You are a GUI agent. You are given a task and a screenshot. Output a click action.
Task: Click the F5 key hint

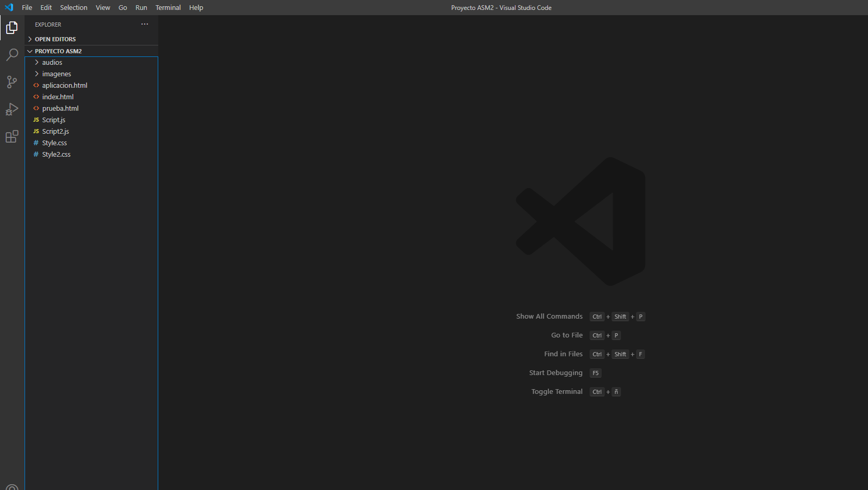[x=595, y=373]
